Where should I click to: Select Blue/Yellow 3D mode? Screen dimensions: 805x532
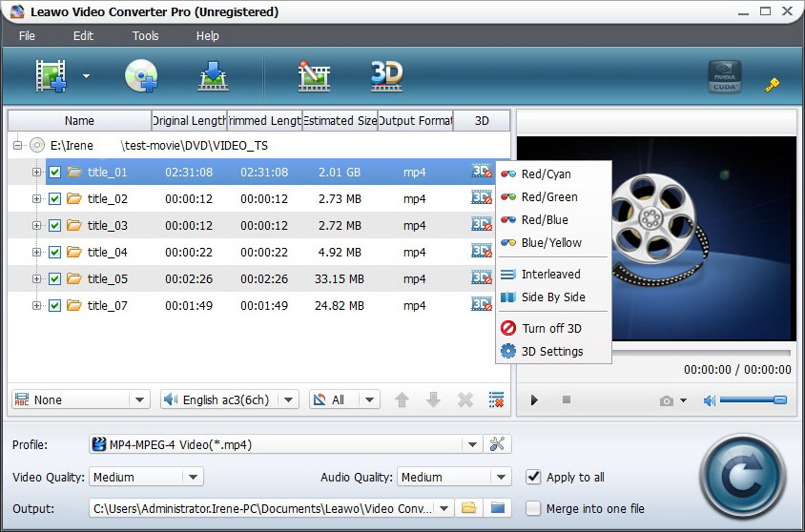tap(553, 243)
